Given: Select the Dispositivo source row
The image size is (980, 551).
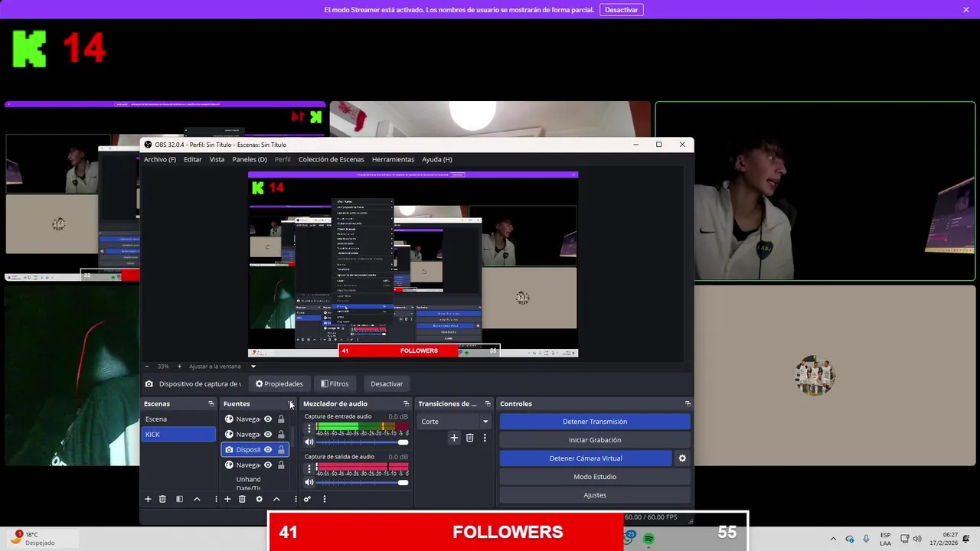Looking at the screenshot, I should tap(255, 450).
